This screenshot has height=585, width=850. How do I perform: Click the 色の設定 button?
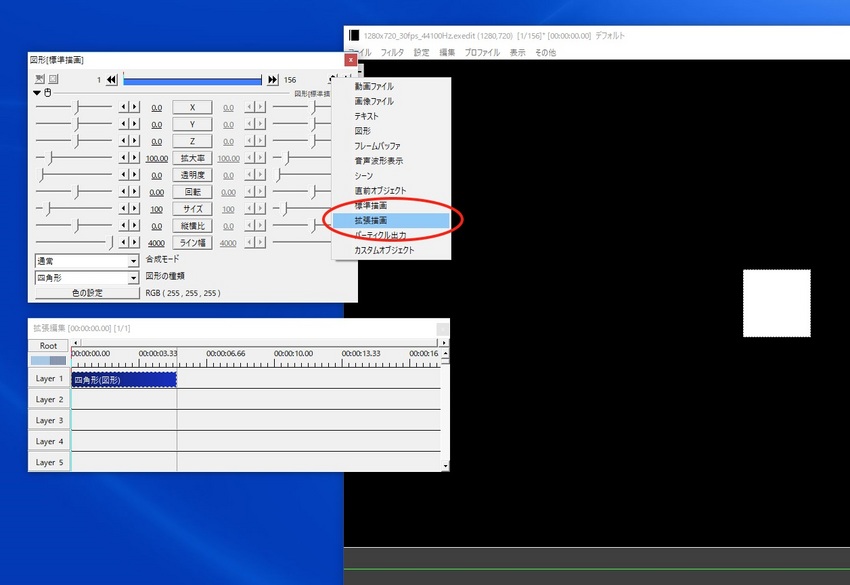coord(86,294)
